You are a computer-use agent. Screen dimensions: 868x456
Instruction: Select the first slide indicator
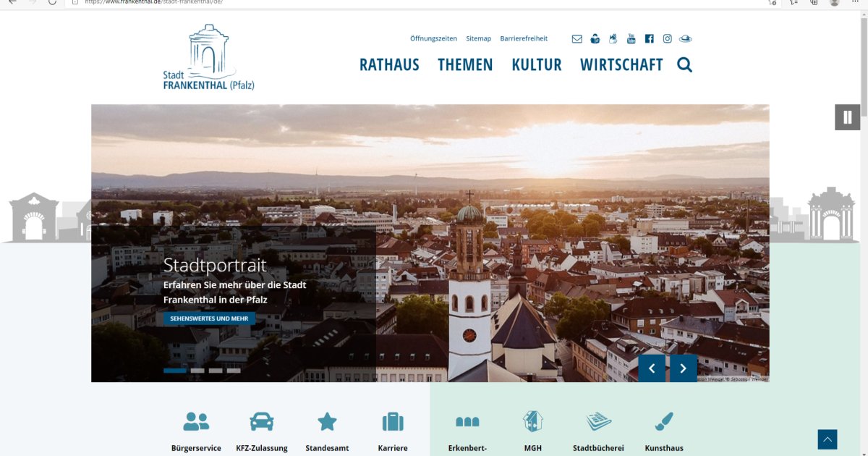[x=174, y=371]
